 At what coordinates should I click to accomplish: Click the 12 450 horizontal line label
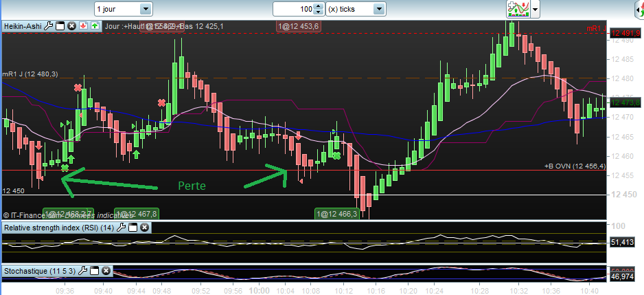pyautogui.click(x=13, y=191)
